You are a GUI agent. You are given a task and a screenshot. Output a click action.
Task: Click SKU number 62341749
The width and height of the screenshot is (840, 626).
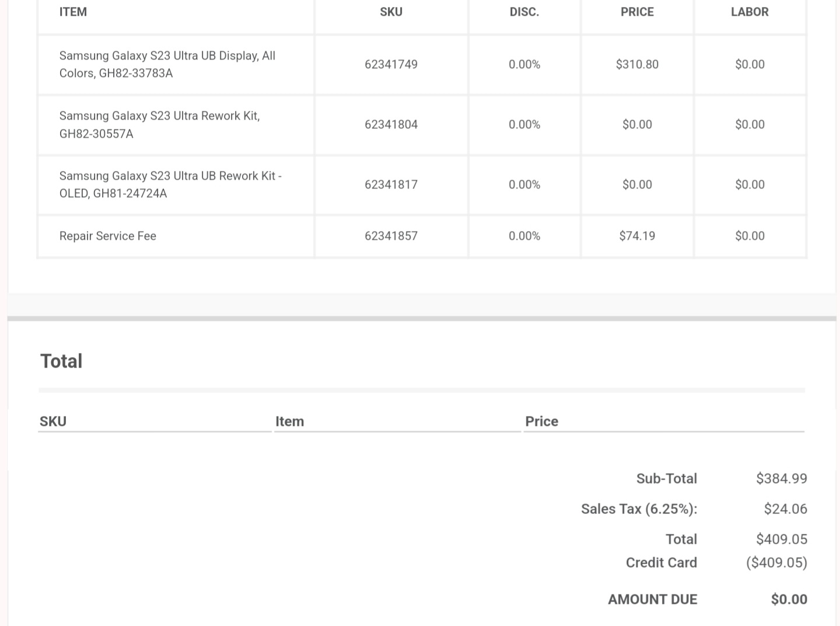click(391, 64)
